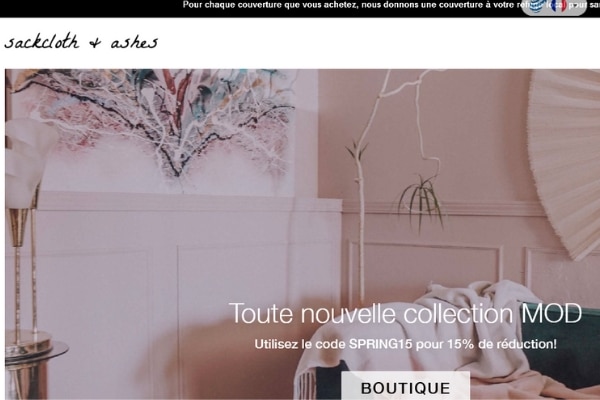This screenshot has height=400, width=600.
Task: Click the SPRING15 promo code text
Action: 380,344
